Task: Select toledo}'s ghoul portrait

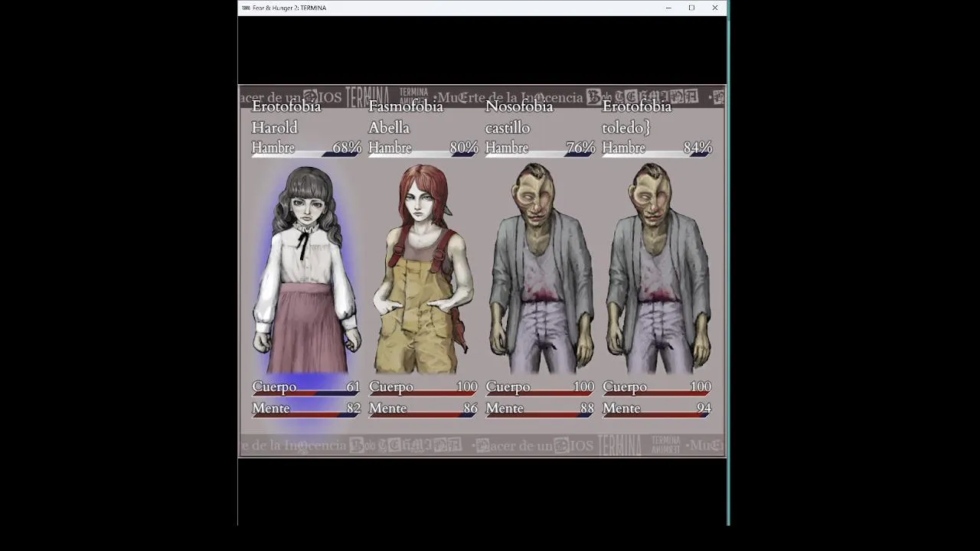Action: [x=659, y=268]
